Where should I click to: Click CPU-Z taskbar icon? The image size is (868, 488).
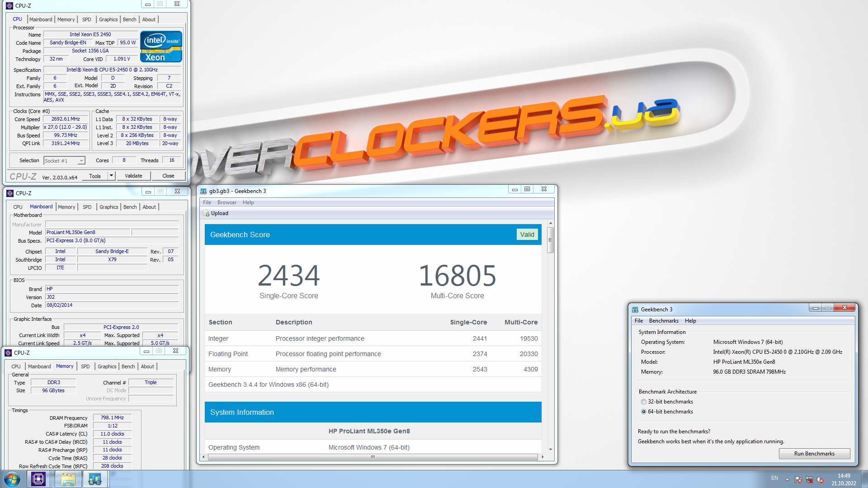point(38,479)
